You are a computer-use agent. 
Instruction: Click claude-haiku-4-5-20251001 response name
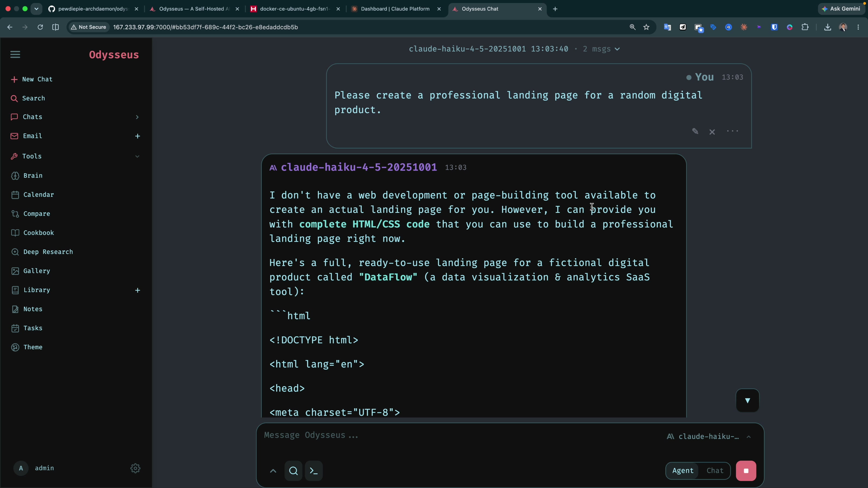(359, 167)
